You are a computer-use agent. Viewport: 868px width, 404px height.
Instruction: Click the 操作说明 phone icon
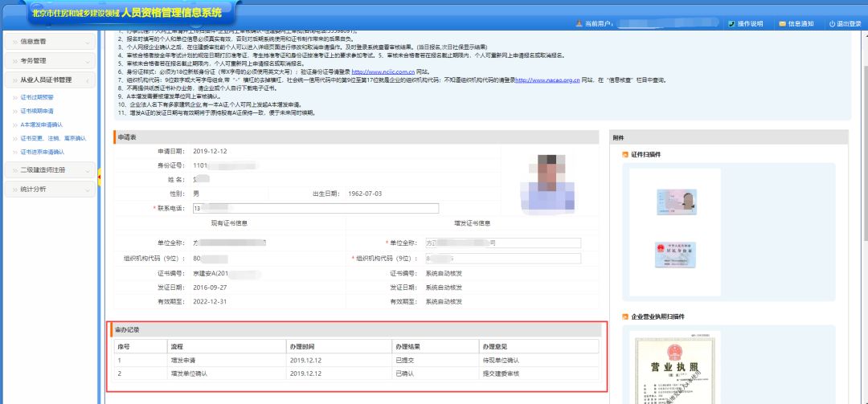[x=731, y=24]
